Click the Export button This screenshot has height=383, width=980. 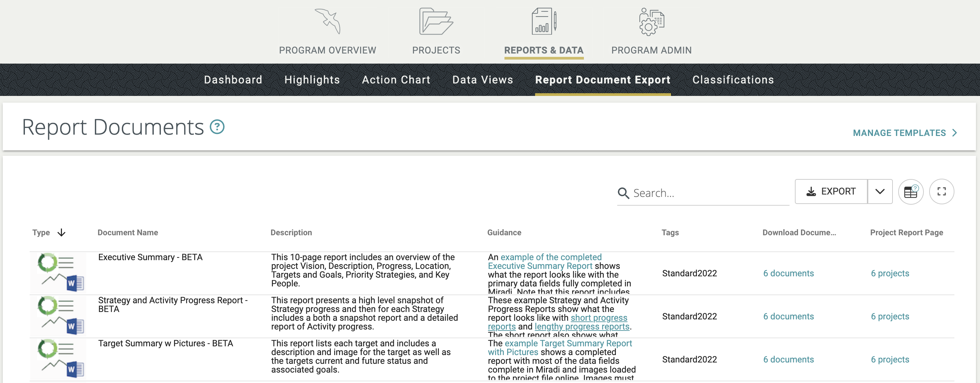point(831,191)
